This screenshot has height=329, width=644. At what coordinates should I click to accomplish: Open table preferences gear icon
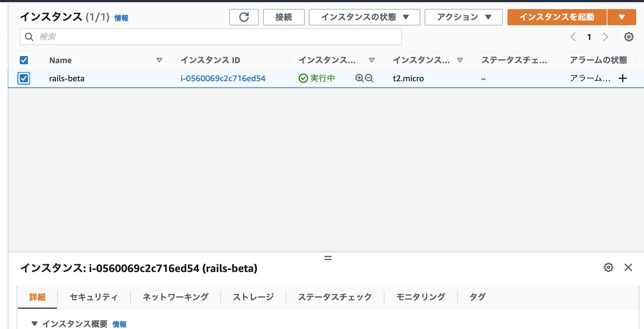pyautogui.click(x=629, y=37)
